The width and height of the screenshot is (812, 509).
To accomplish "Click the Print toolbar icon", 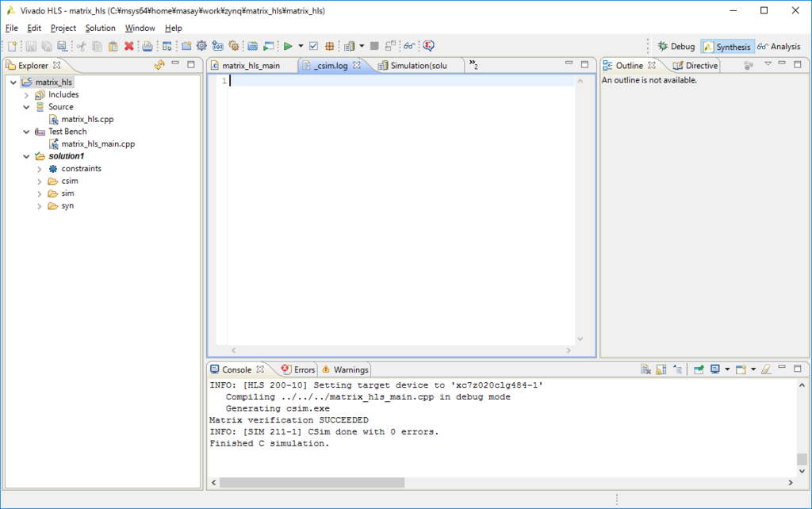I will [147, 46].
